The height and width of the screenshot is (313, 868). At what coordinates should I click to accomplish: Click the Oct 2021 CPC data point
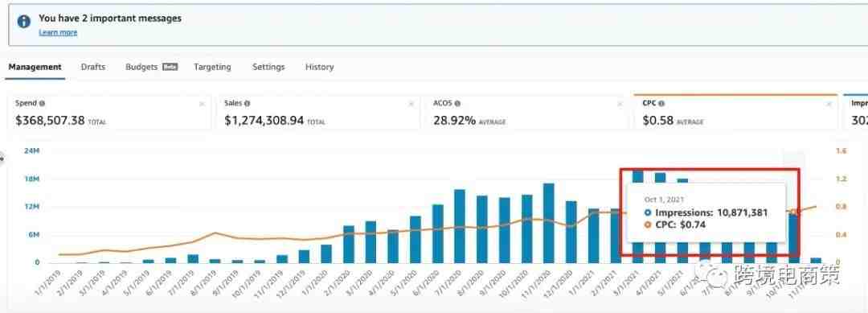[x=793, y=212]
